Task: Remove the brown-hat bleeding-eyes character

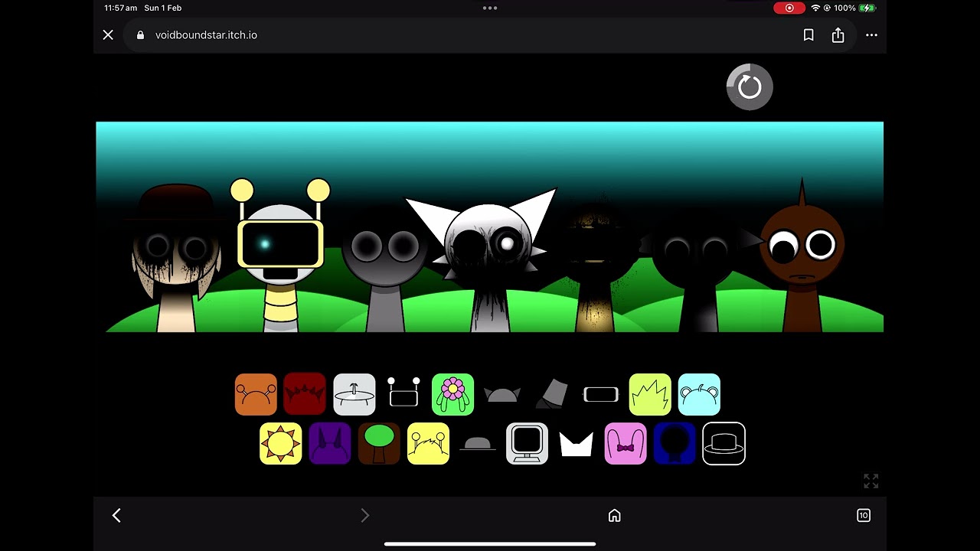Action: point(176,258)
